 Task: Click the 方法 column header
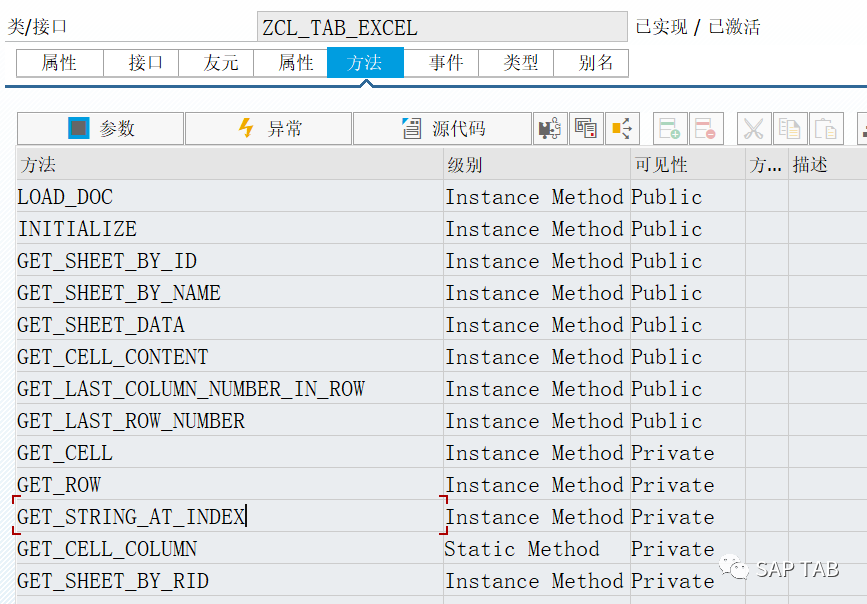(230, 164)
